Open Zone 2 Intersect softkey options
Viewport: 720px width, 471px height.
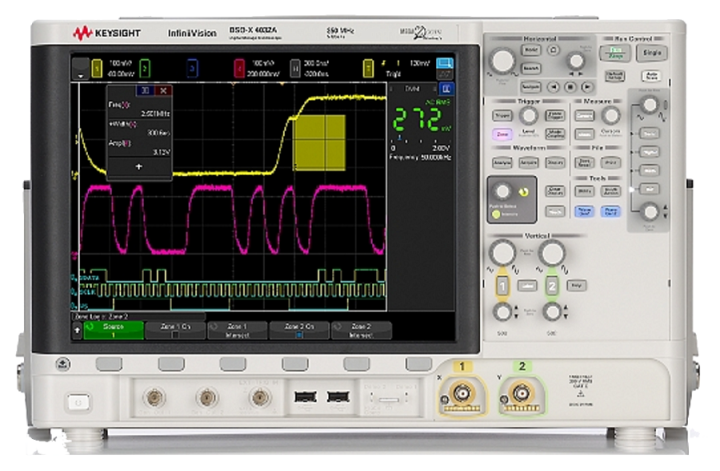pyautogui.click(x=361, y=331)
